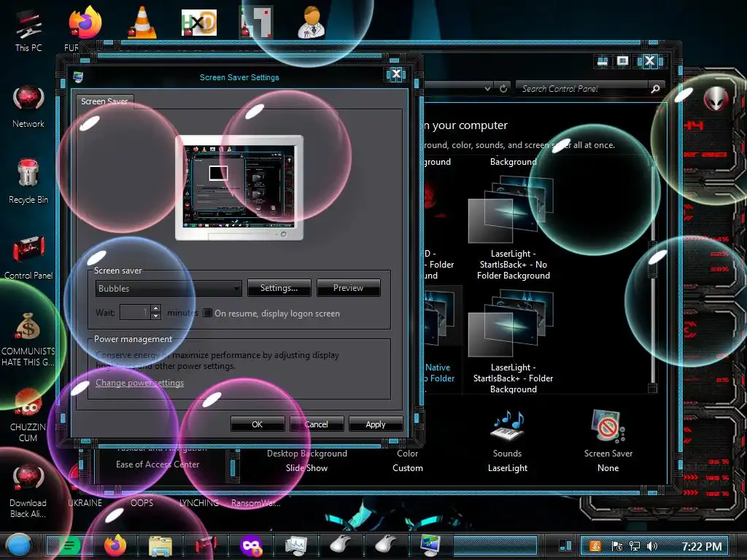Open the purple mask browser taskbar icon
This screenshot has width=747, height=560.
[251, 545]
